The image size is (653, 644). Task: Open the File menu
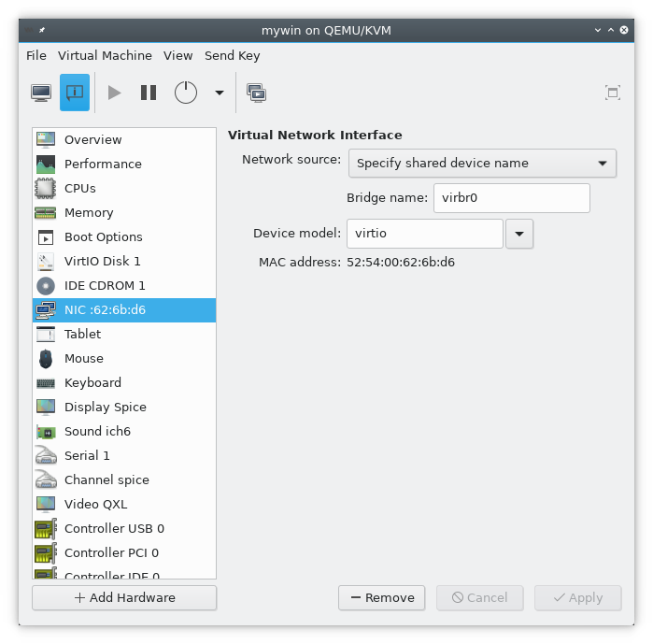[x=36, y=55]
